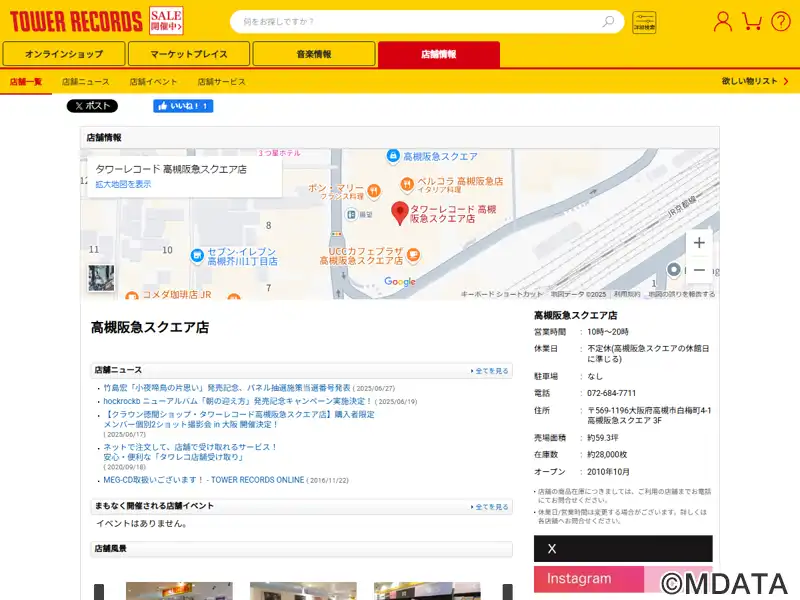Viewport: 800px width, 600px height.
Task: Open the 竹島宏 news article link
Action: [227, 388]
